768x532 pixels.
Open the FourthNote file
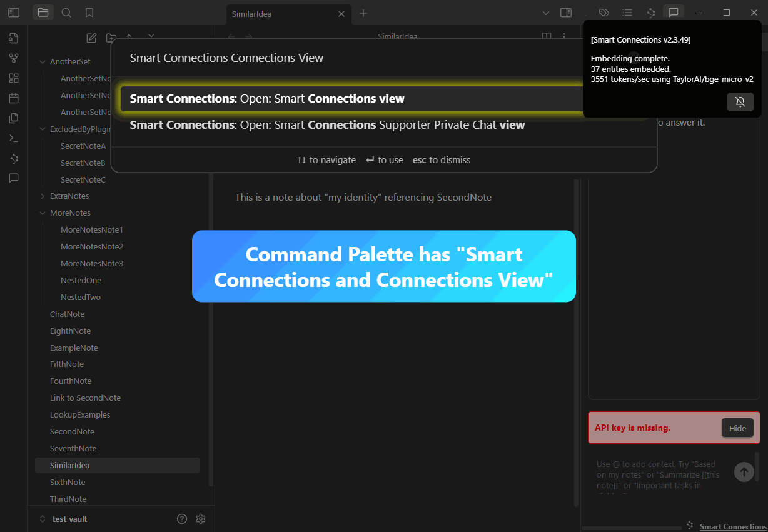71,381
